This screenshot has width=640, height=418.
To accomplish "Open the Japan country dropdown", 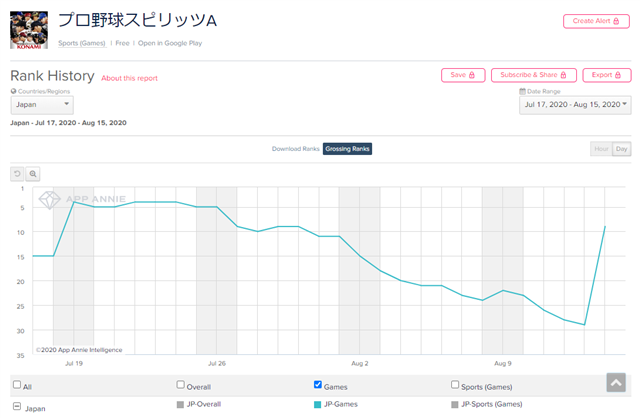I will (x=42, y=105).
